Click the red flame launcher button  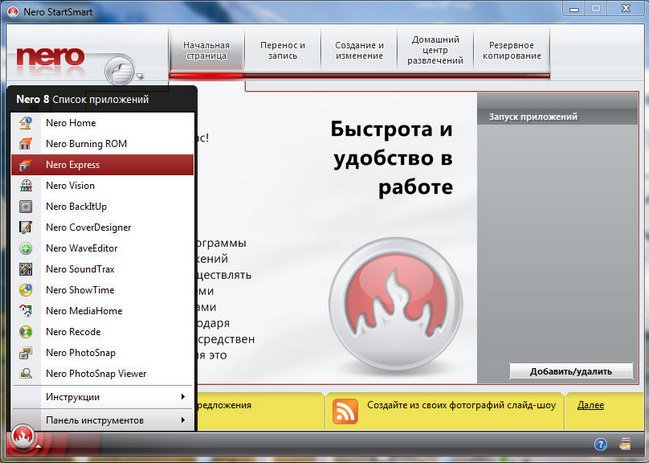(x=23, y=437)
